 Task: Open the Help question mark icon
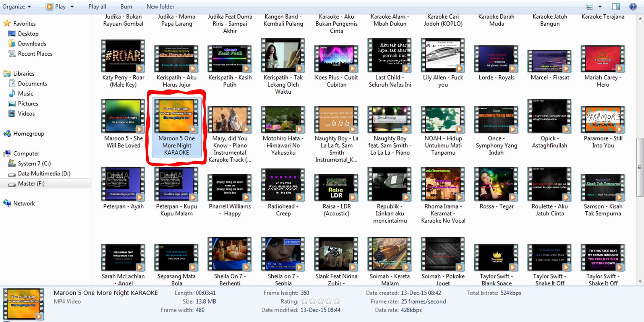633,6
